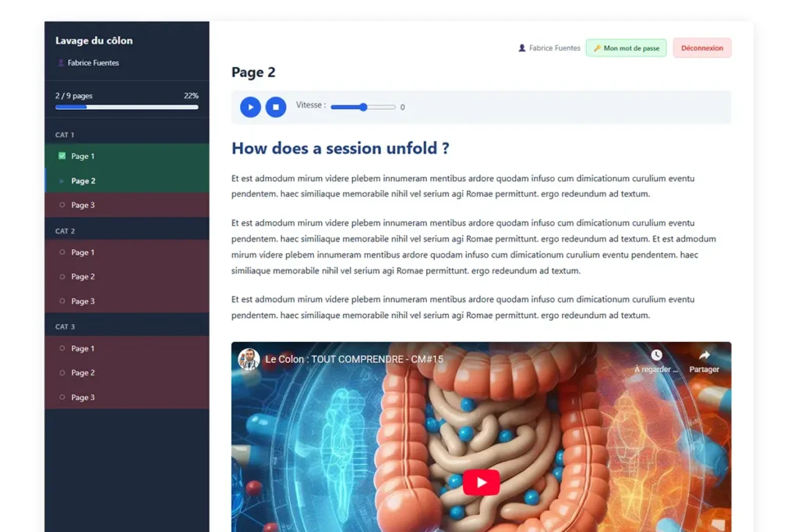This screenshot has width=798, height=532.
Task: Select circle marker for CAT 1 Page 3
Action: pos(62,205)
